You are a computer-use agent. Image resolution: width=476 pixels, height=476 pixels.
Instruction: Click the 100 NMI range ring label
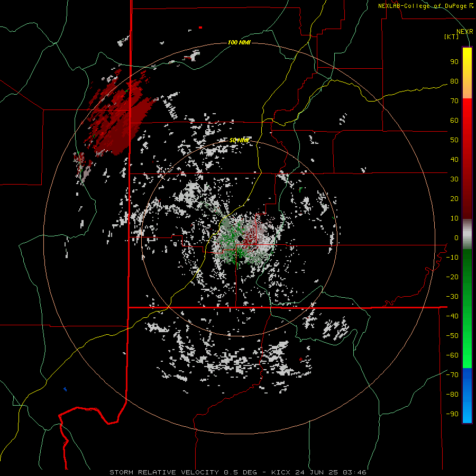[239, 42]
